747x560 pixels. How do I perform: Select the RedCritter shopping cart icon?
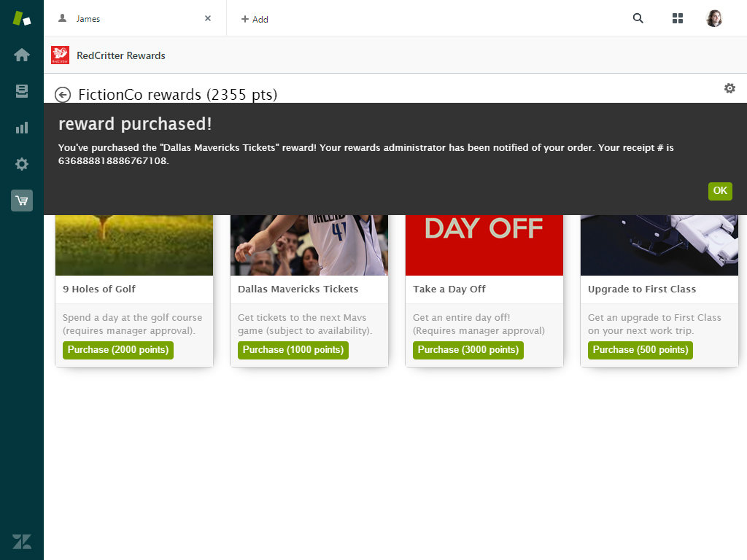(22, 201)
